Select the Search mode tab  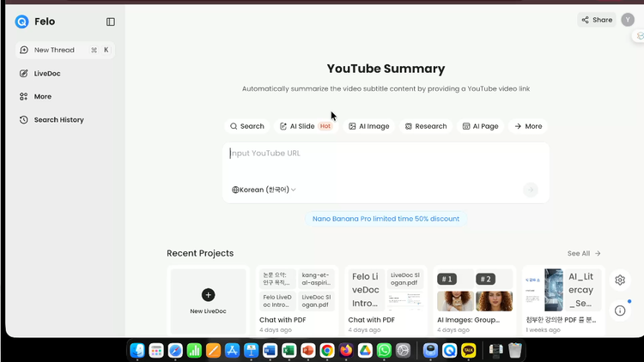coord(246,126)
